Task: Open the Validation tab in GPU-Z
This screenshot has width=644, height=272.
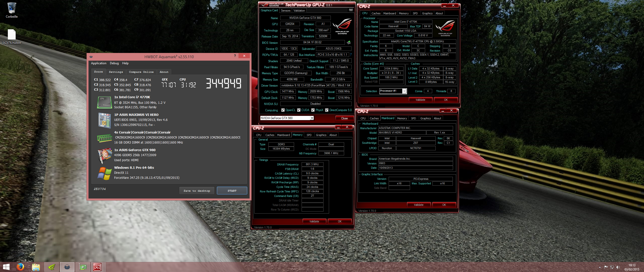Action: (299, 11)
